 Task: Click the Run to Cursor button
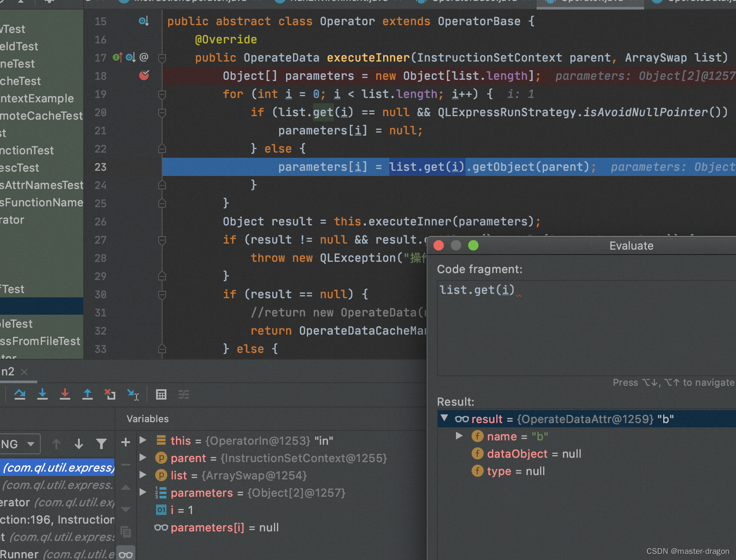133,394
